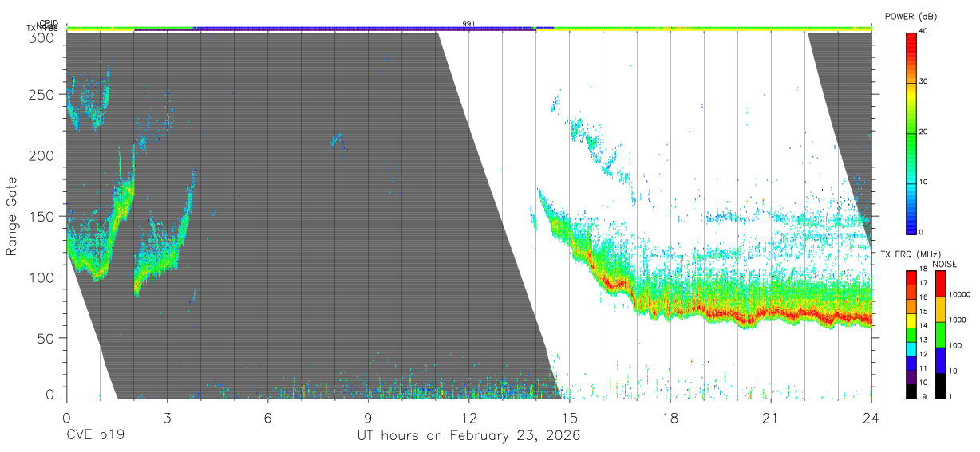This screenshot has width=980, height=452.
Task: Click the TX FRQ stepped color bar
Action: 911,334
